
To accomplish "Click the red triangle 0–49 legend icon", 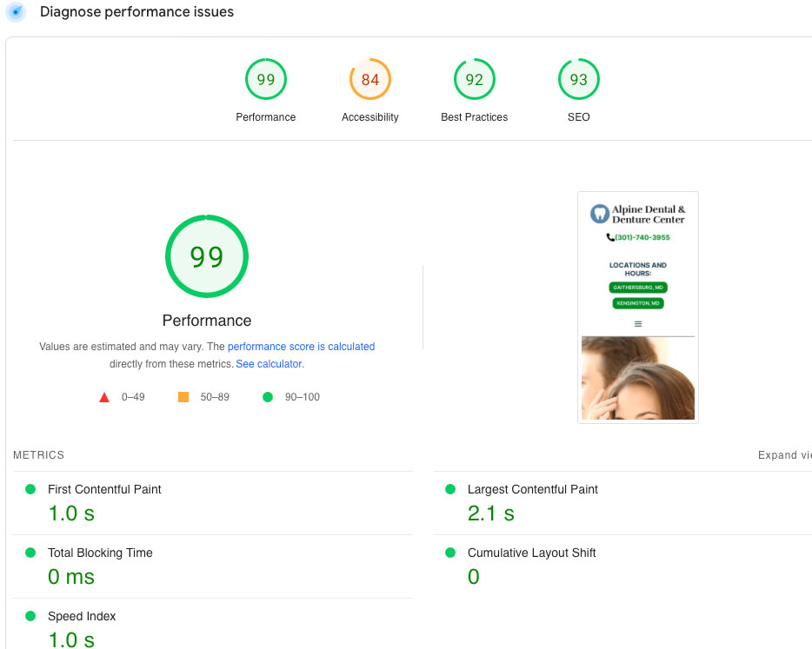I will tap(104, 397).
